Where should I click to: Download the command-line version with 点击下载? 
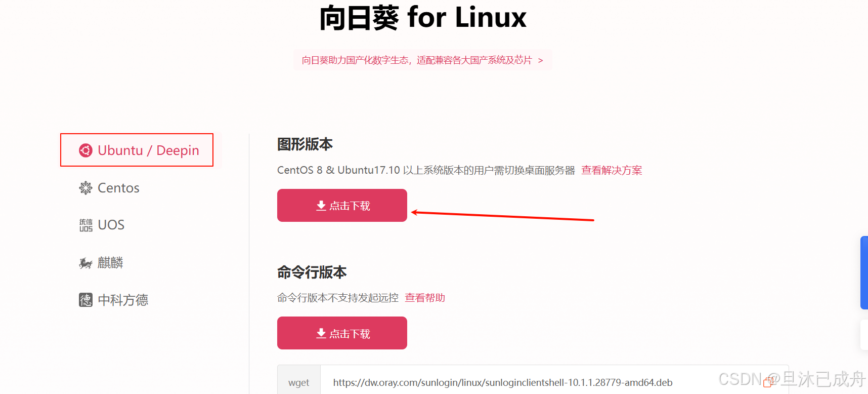[342, 333]
